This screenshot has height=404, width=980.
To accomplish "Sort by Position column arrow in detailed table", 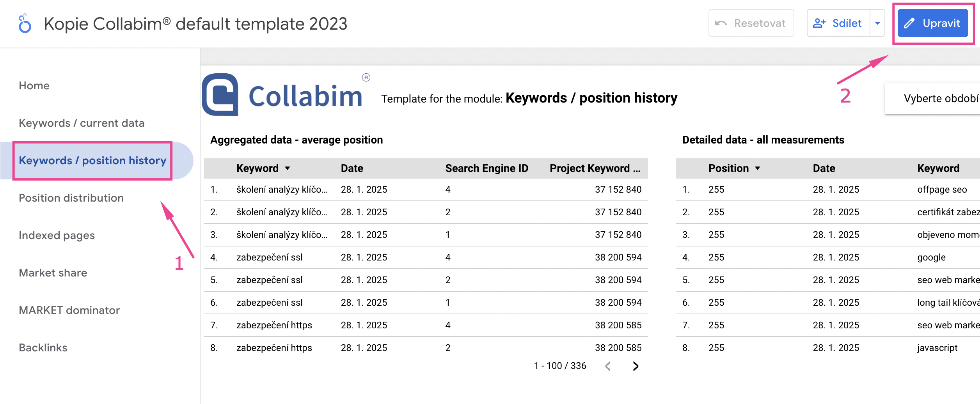I will (758, 168).
